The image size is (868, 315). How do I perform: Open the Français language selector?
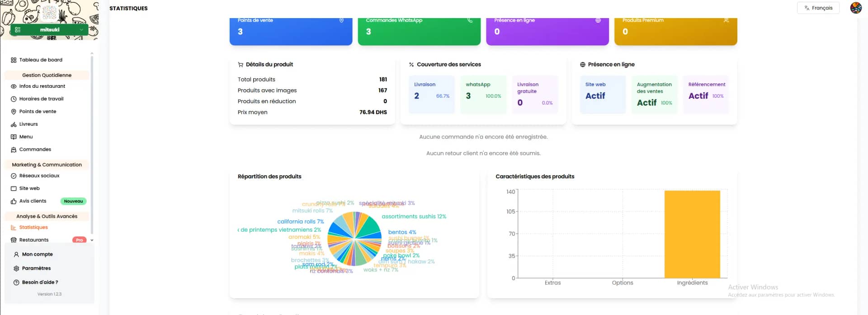[x=818, y=8]
